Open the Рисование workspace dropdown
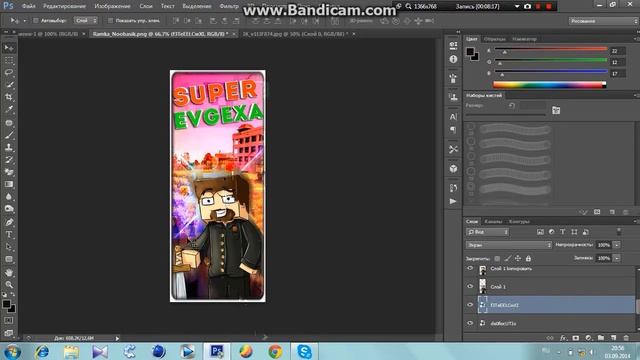 coord(603,21)
